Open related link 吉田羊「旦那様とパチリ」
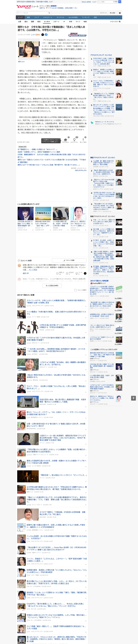 point(39,152)
